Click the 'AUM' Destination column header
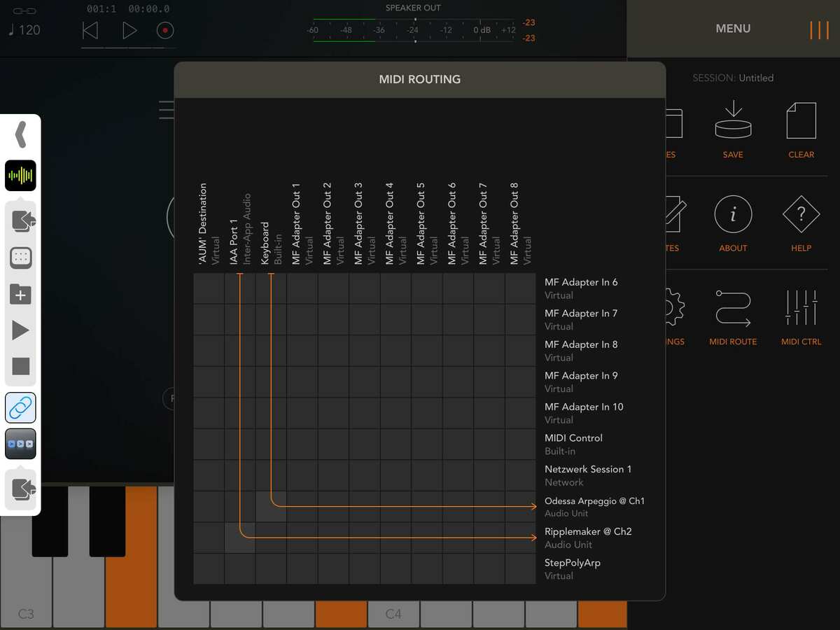The image size is (840, 630). pos(209,224)
